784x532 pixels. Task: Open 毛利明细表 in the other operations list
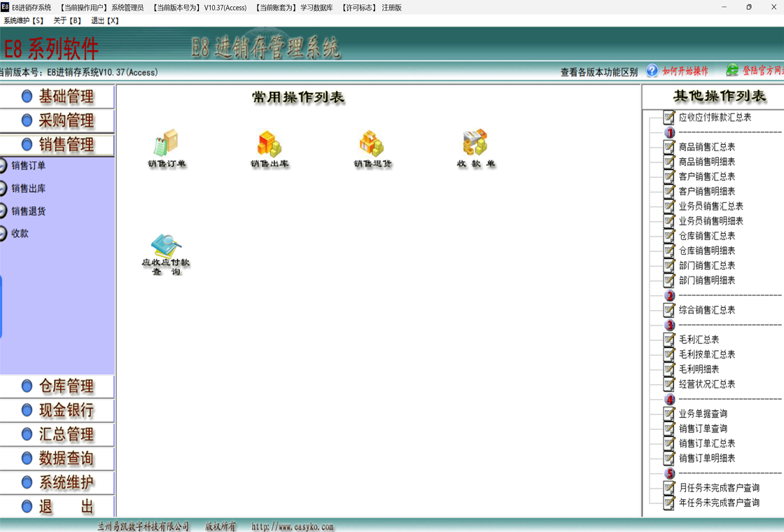pos(699,369)
